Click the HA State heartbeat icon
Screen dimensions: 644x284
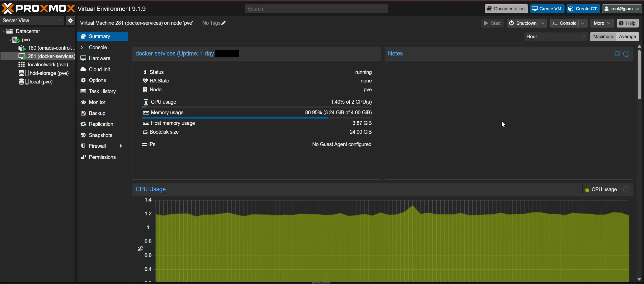coord(145,81)
